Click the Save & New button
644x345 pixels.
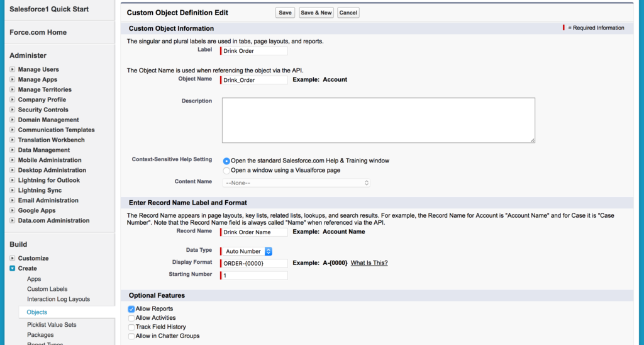pos(316,13)
